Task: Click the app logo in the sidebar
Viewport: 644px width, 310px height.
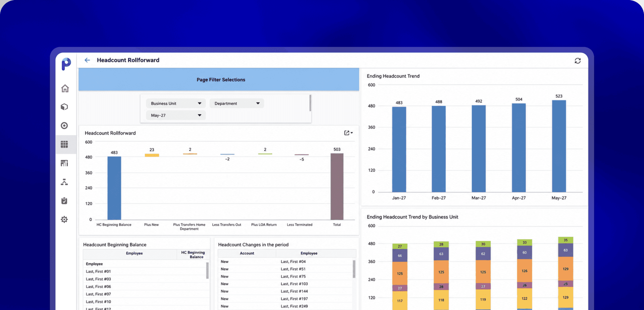Action: tap(66, 63)
